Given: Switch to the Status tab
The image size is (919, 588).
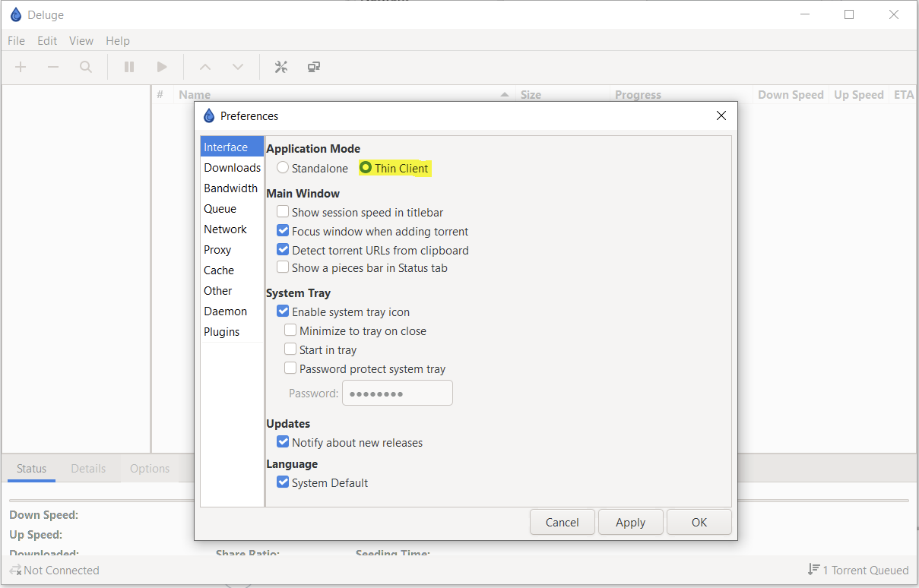Looking at the screenshot, I should 32,469.
